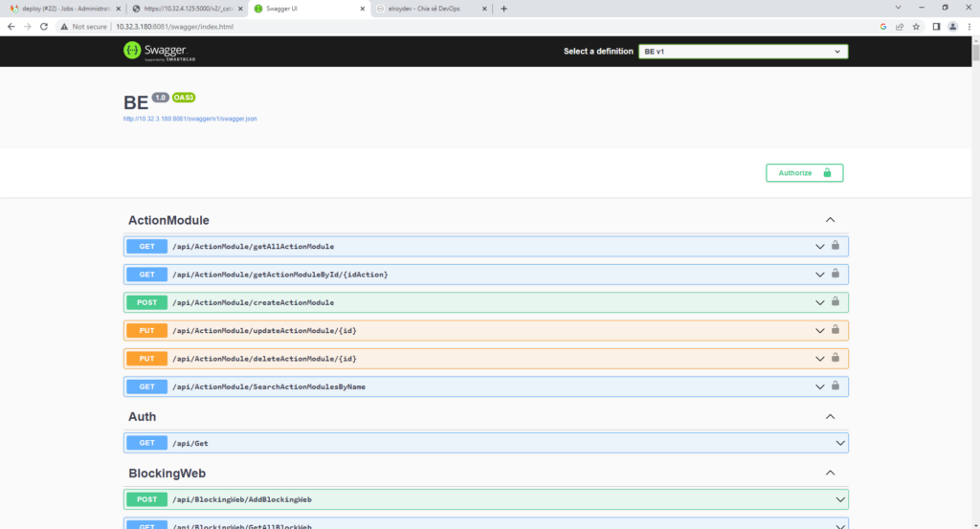Collapse the Auth section
This screenshot has height=529, width=980.
[x=830, y=416]
